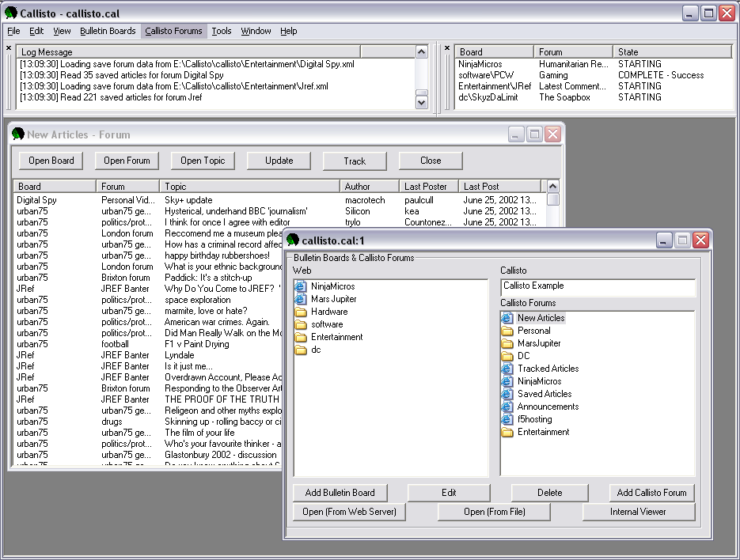Click the software folder icon in Web list
Screen dimensions: 740x560
[x=301, y=324]
